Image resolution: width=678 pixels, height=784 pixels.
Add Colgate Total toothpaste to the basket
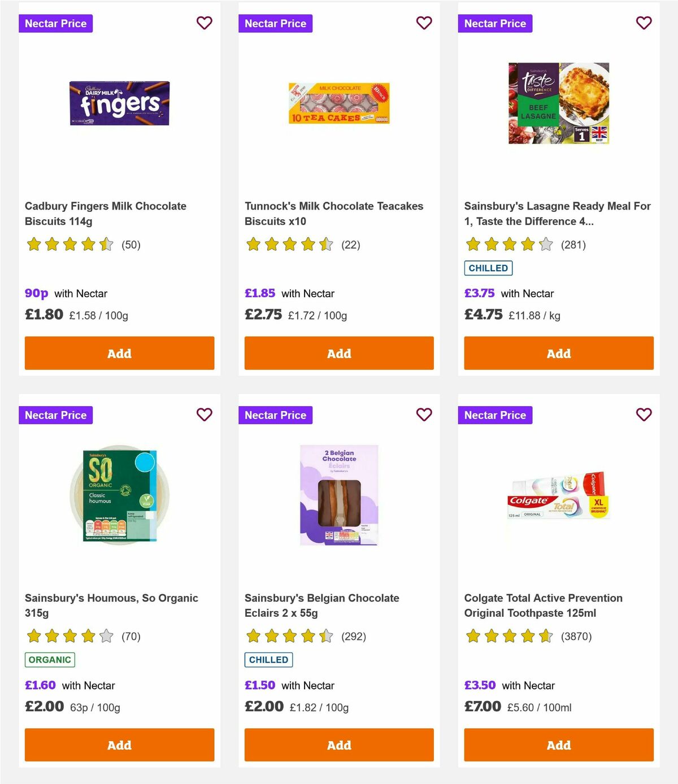pyautogui.click(x=558, y=745)
